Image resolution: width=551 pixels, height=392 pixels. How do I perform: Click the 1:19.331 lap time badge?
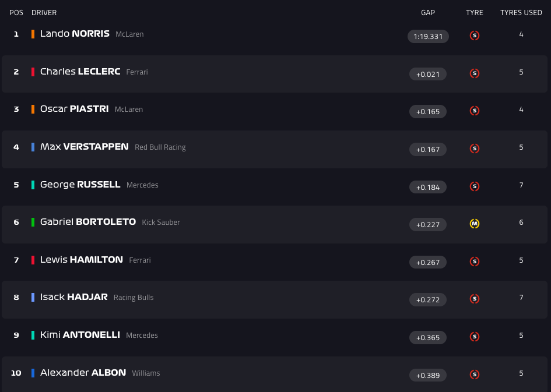point(428,37)
